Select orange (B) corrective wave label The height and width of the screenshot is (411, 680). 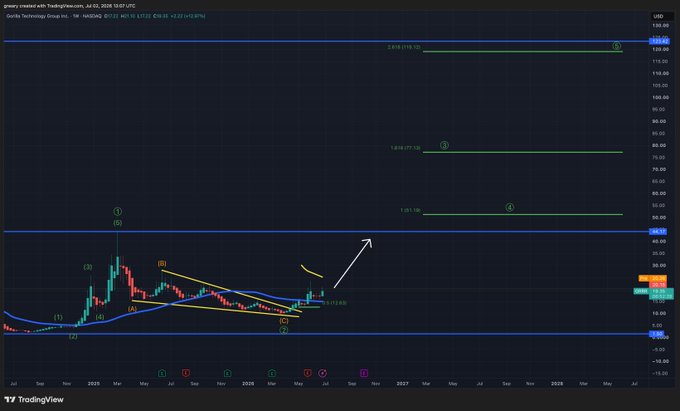tap(162, 264)
